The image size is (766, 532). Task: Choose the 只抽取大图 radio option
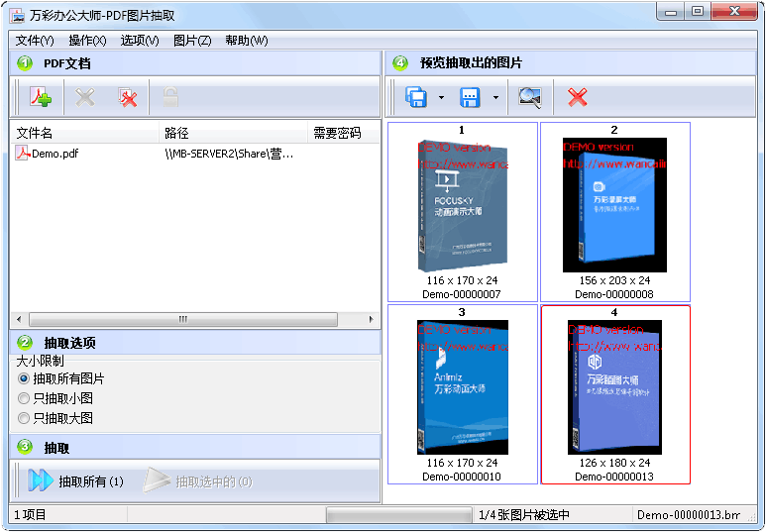(x=25, y=418)
